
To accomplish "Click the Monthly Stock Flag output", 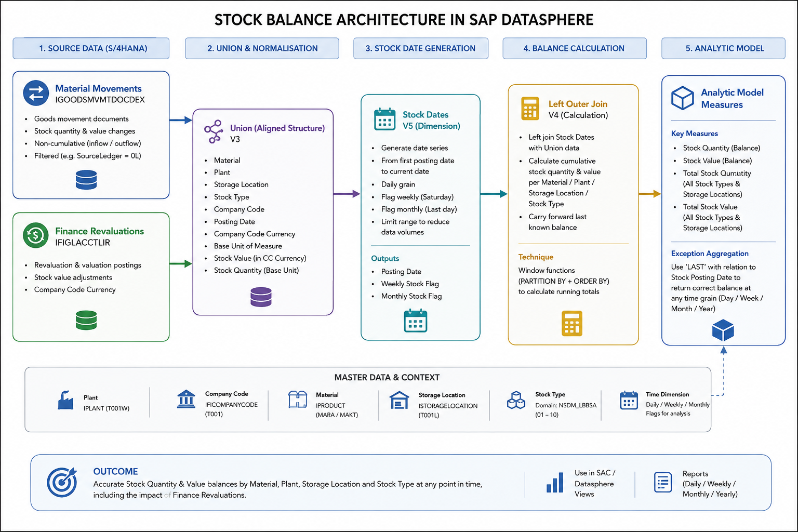I will 411,296.
